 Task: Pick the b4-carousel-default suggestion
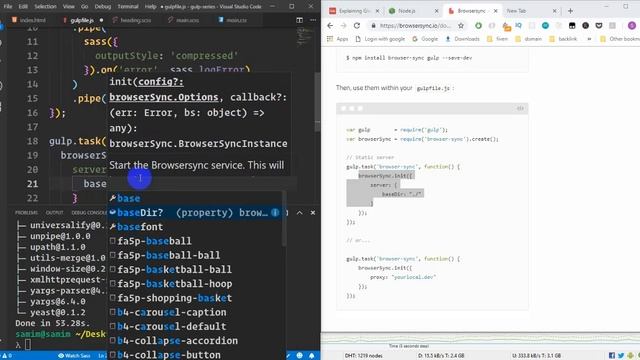pyautogui.click(x=195, y=327)
